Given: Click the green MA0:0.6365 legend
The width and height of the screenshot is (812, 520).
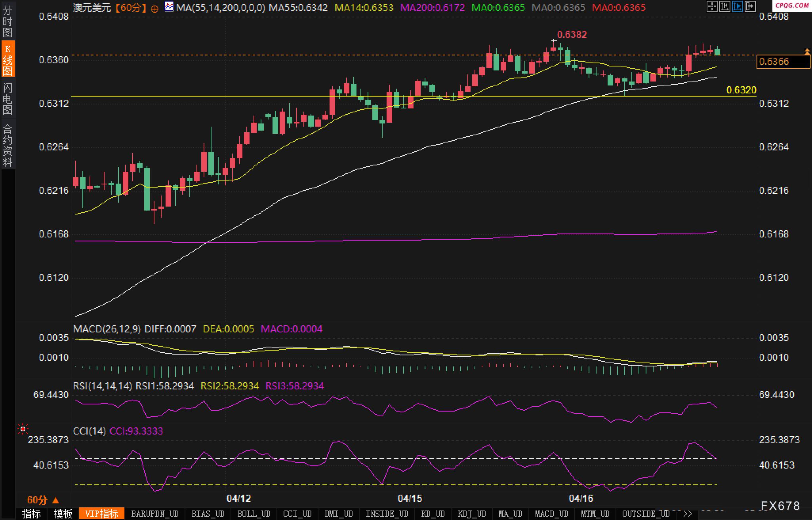Looking at the screenshot, I should [498, 8].
